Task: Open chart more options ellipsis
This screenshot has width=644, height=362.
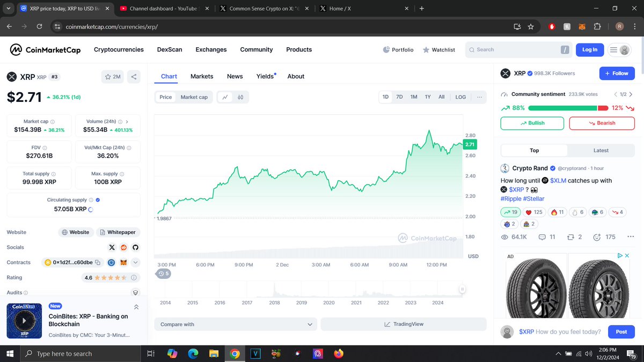Action: point(479,97)
